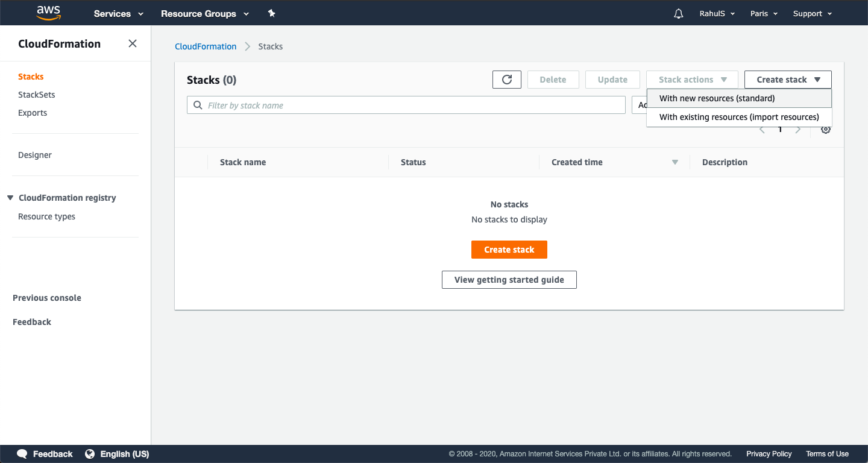Image resolution: width=868 pixels, height=463 pixels.
Task: Open the Paris region selector
Action: click(764, 14)
